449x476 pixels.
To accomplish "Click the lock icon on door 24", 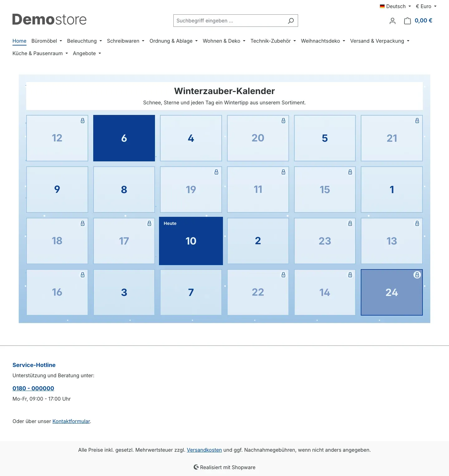I will click(417, 275).
